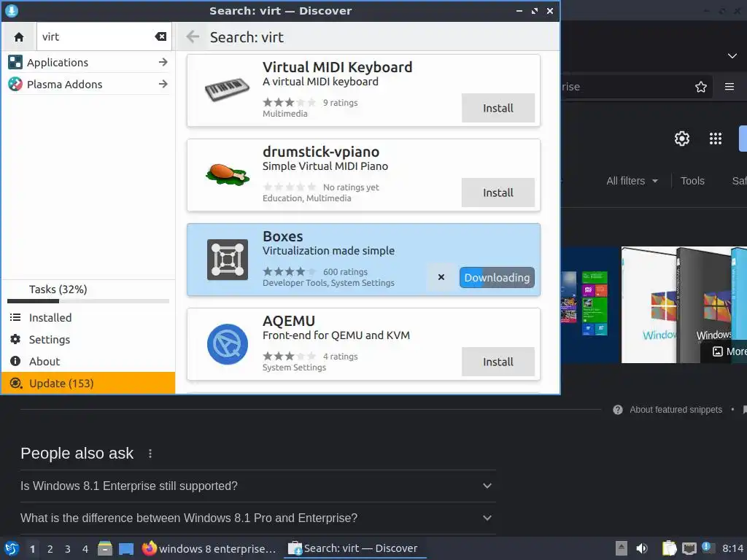Screen dimensions: 747x560
Task: Click the Plasma Addons category icon
Action: coord(15,85)
